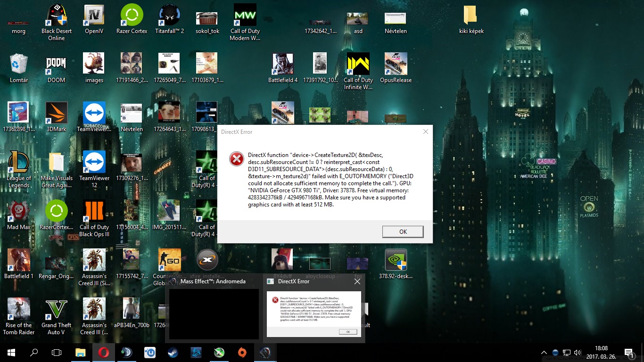Open Uplay from the taskbar
The width and height of the screenshot is (644, 362).
pos(149,352)
